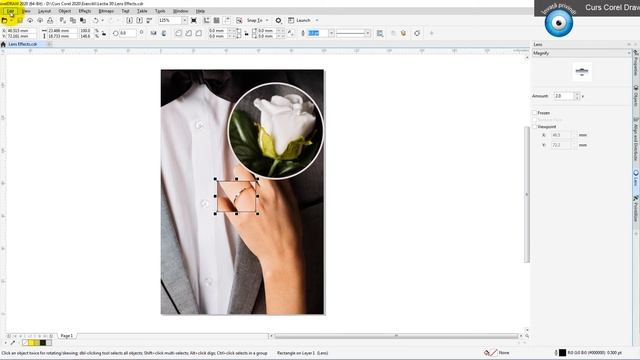Open the Objects docker side tab
The width and height of the screenshot is (640, 360).
[636, 96]
